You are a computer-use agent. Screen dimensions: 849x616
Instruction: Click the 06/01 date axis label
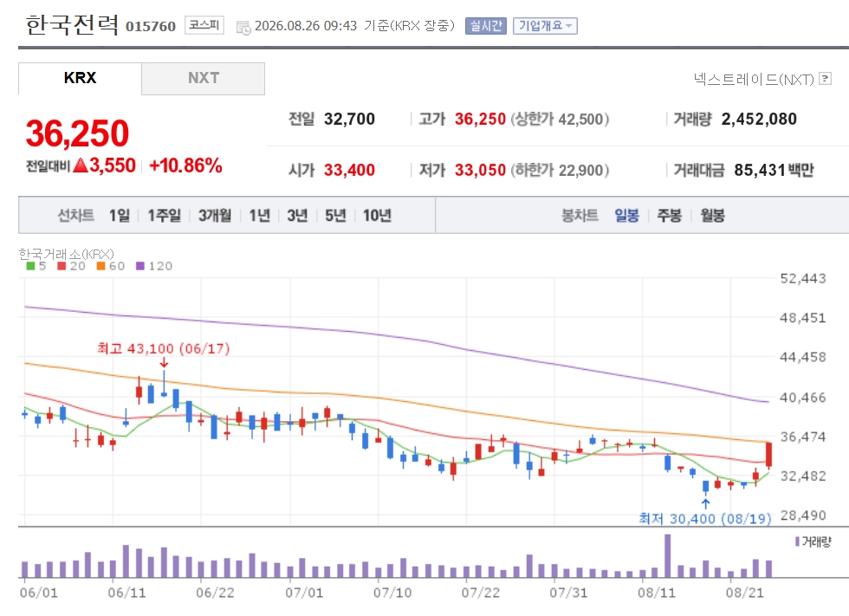click(x=39, y=593)
